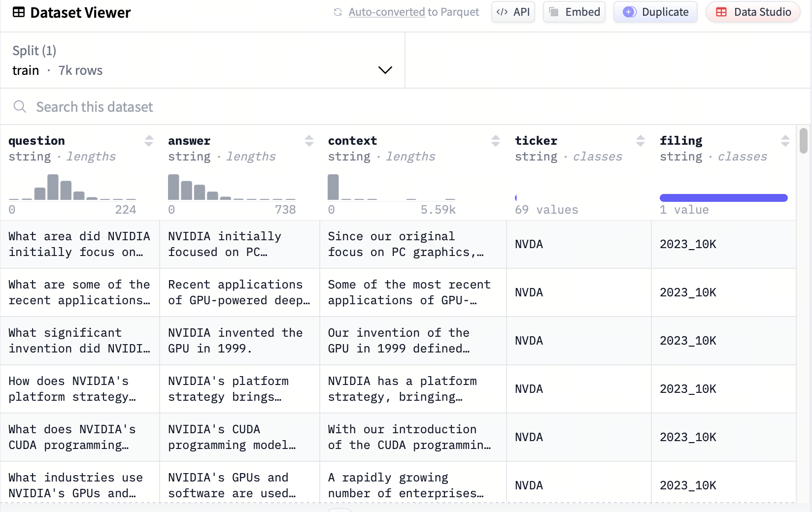This screenshot has width=812, height=512.
Task: Select cell 'With our introduction of the CUDA programmin…'
Action: [413, 437]
